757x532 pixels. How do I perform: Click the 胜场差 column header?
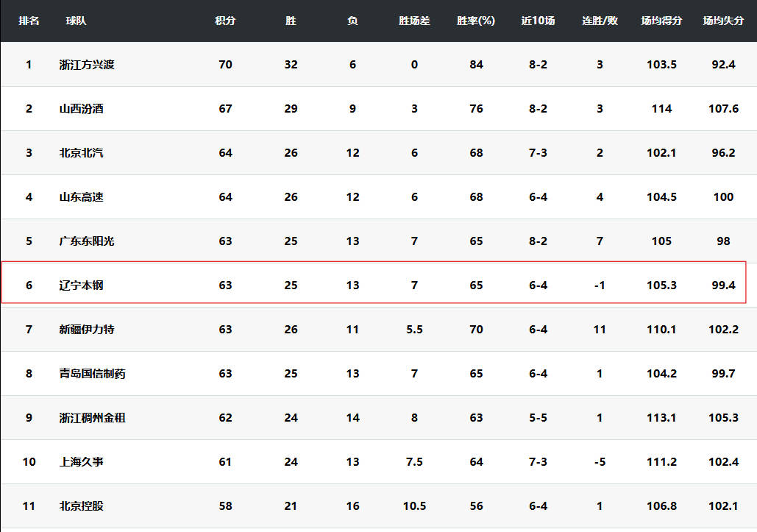tap(414, 21)
